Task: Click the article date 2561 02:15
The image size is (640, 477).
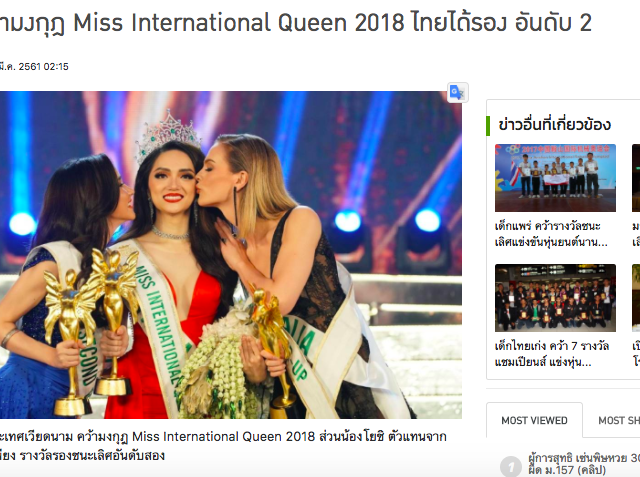Action: click(34, 67)
